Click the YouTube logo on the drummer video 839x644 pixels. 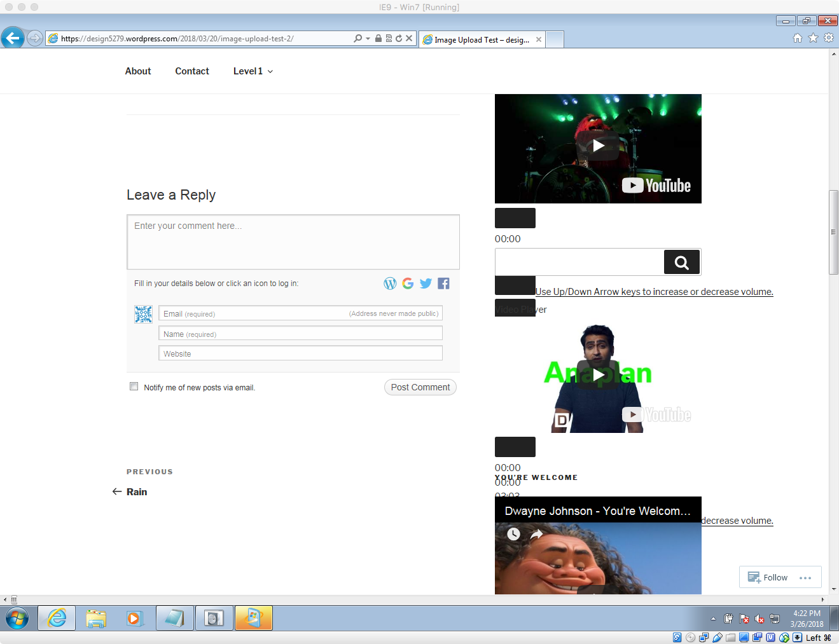click(656, 186)
